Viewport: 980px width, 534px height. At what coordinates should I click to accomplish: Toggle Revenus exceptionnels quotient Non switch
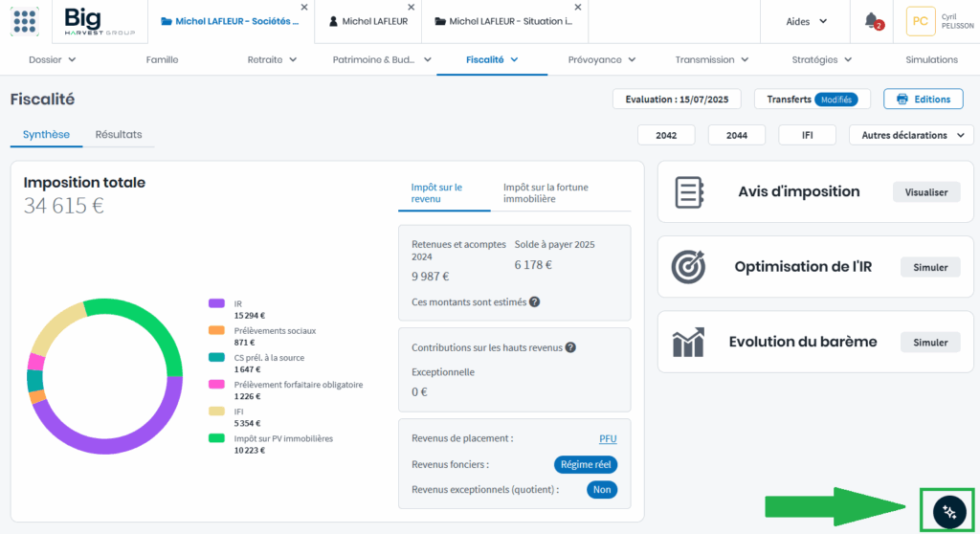coord(602,489)
